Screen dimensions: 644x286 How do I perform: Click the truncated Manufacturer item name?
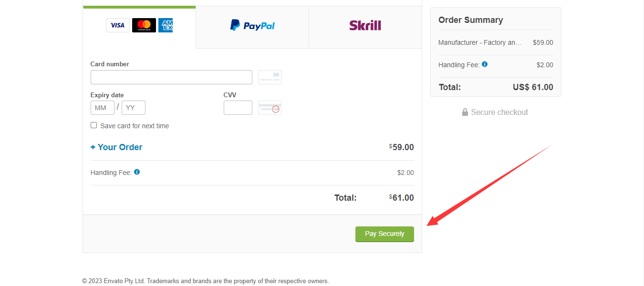pyautogui.click(x=479, y=42)
